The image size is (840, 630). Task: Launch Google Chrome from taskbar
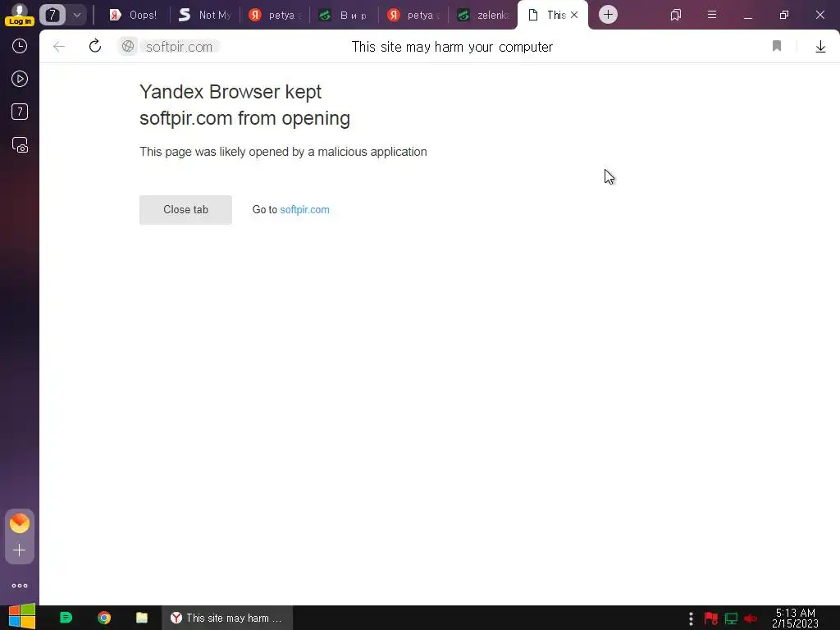(104, 618)
